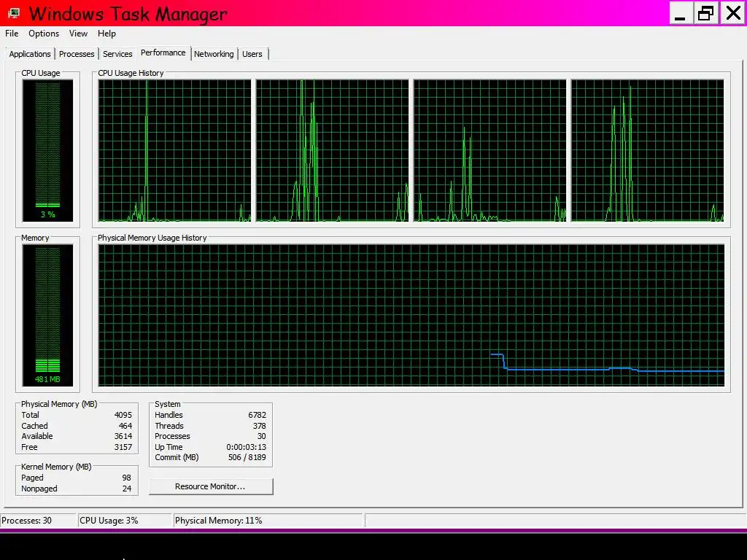This screenshot has height=560, width=747.
Task: Switch to the Applications tab
Action: 29,54
